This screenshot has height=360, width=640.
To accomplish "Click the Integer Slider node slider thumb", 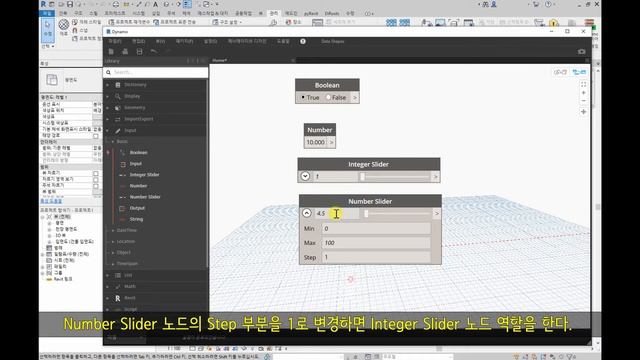I will click(362, 177).
